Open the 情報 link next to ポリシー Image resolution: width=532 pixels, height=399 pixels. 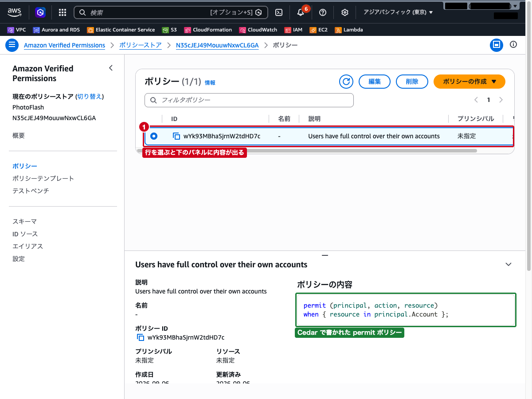click(210, 82)
